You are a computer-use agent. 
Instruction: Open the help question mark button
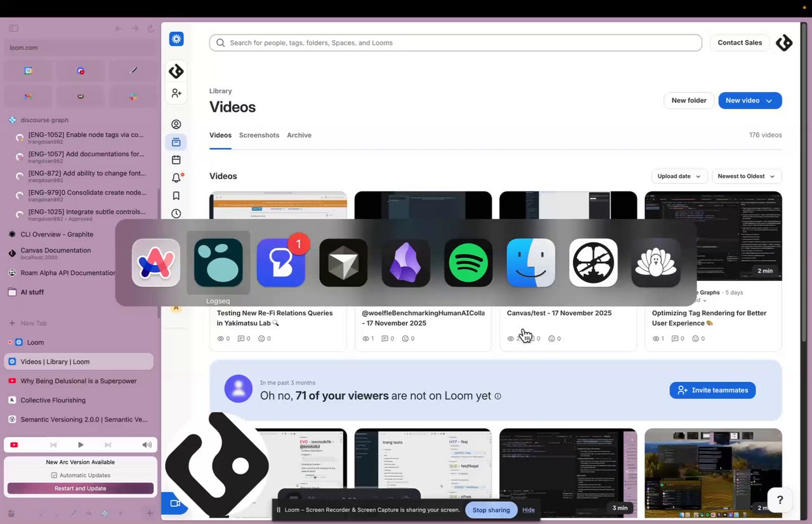780,500
